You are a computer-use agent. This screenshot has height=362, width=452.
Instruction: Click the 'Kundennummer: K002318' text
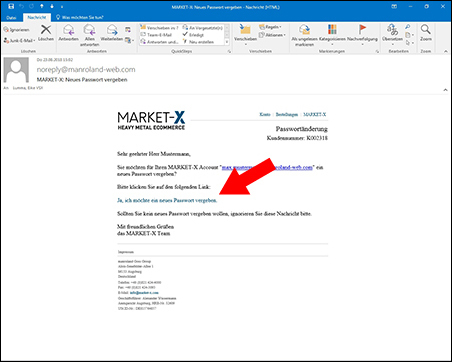coord(297,138)
